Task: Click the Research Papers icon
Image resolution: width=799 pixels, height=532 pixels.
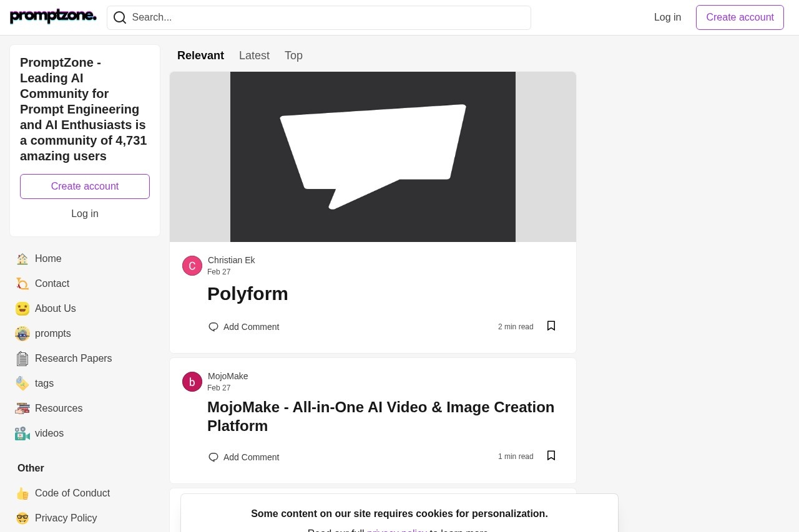Action: click(22, 359)
